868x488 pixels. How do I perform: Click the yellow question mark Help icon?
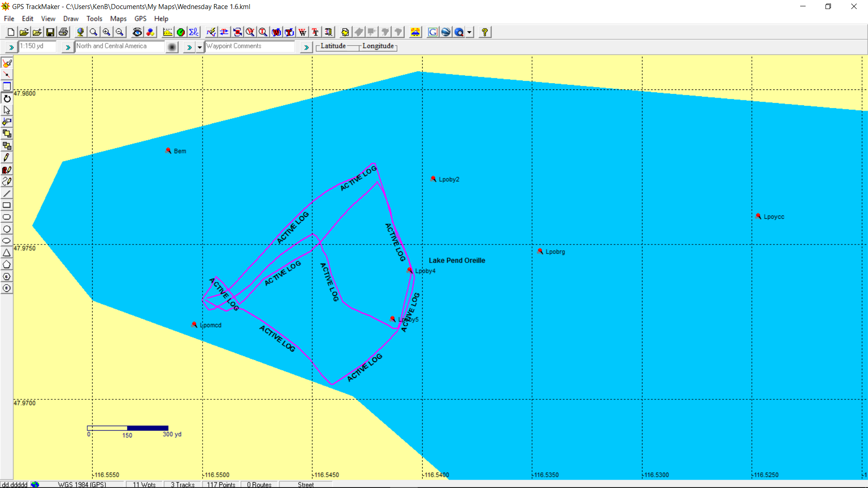485,32
